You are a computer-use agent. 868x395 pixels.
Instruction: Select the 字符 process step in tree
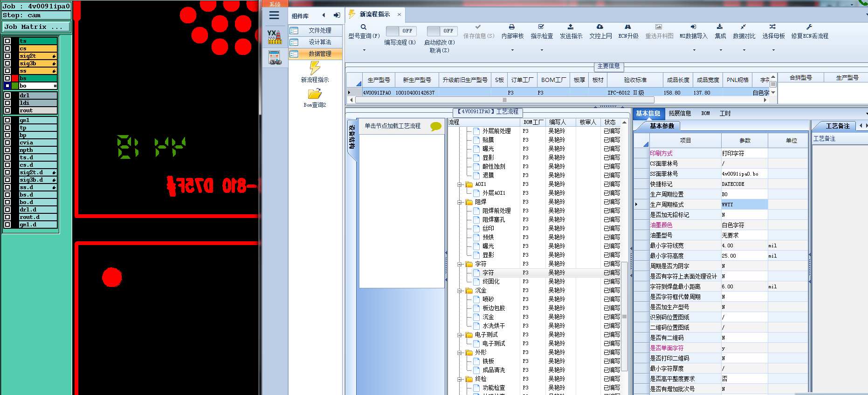pyautogui.click(x=488, y=273)
